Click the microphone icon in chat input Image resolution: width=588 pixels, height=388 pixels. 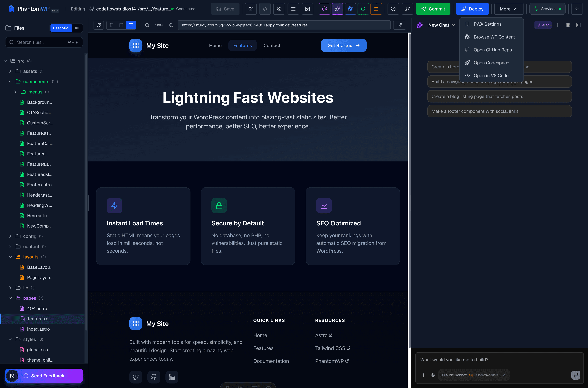(x=433, y=375)
